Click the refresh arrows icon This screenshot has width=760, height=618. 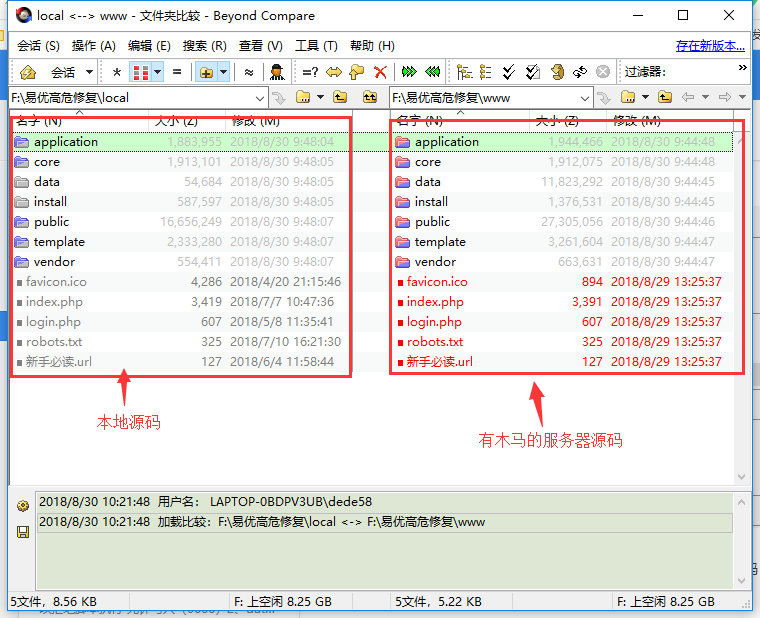[580, 72]
